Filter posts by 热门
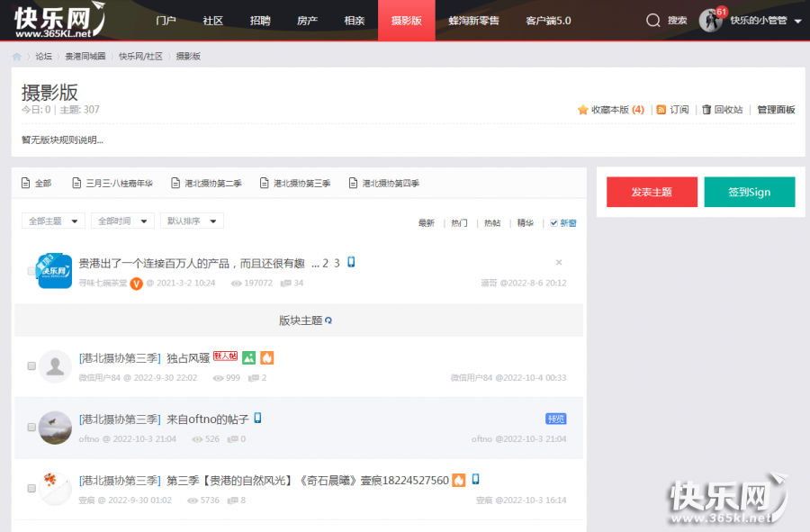Image resolution: width=810 pixels, height=532 pixels. (459, 223)
